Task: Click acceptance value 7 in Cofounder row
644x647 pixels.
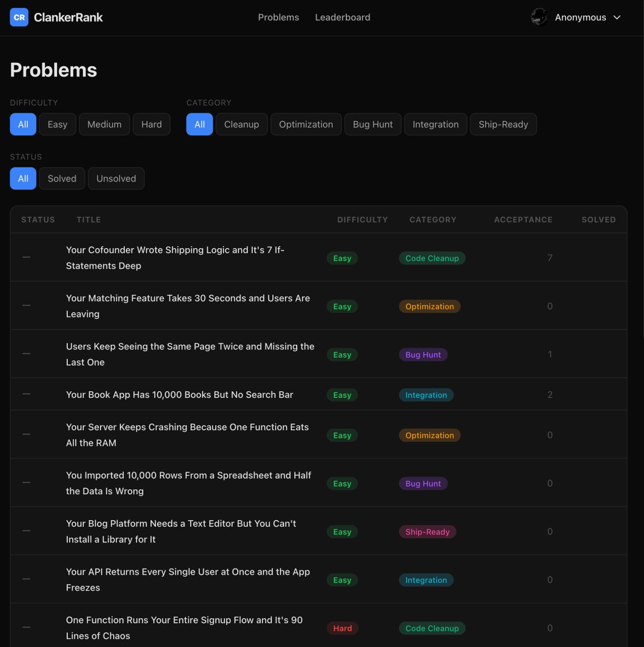Action: point(550,258)
